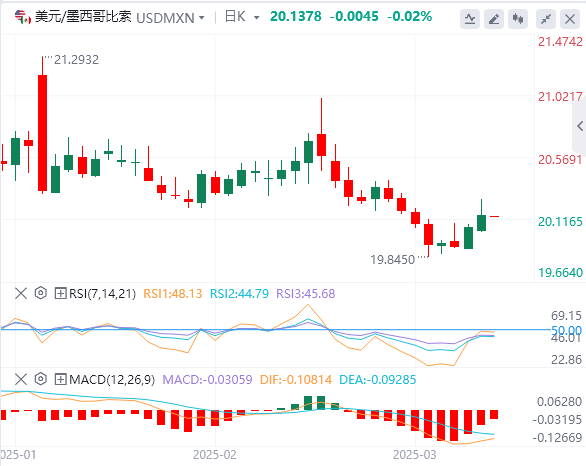This screenshot has width=586, height=466.
Task: Expand the right side panel chevron
Action: pos(579,126)
